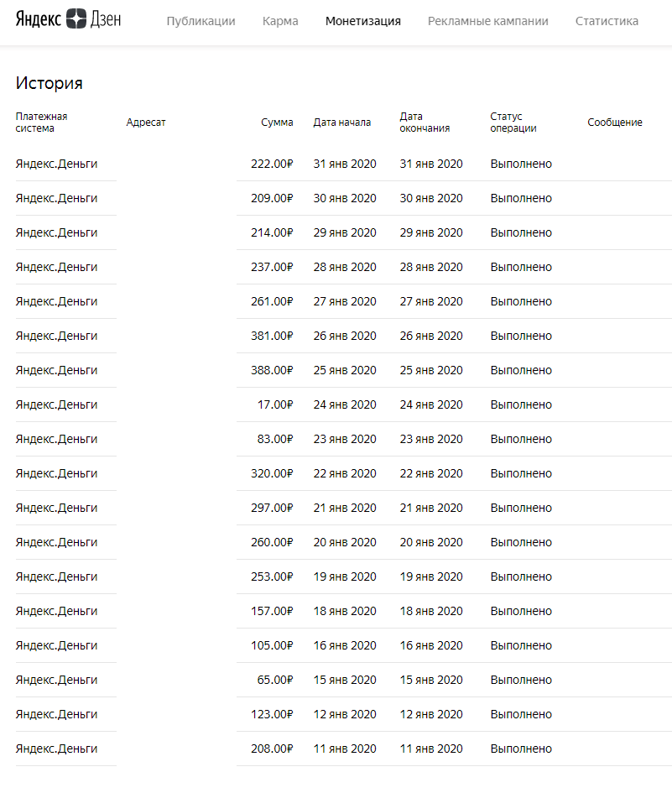Select the 214.00₽ amount cell
The image size is (672, 793).
pos(272,232)
